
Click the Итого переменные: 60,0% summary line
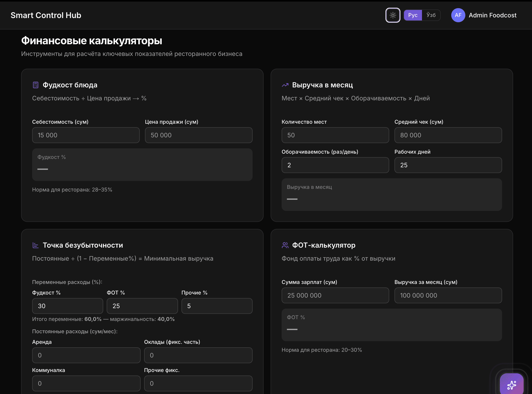click(x=103, y=319)
